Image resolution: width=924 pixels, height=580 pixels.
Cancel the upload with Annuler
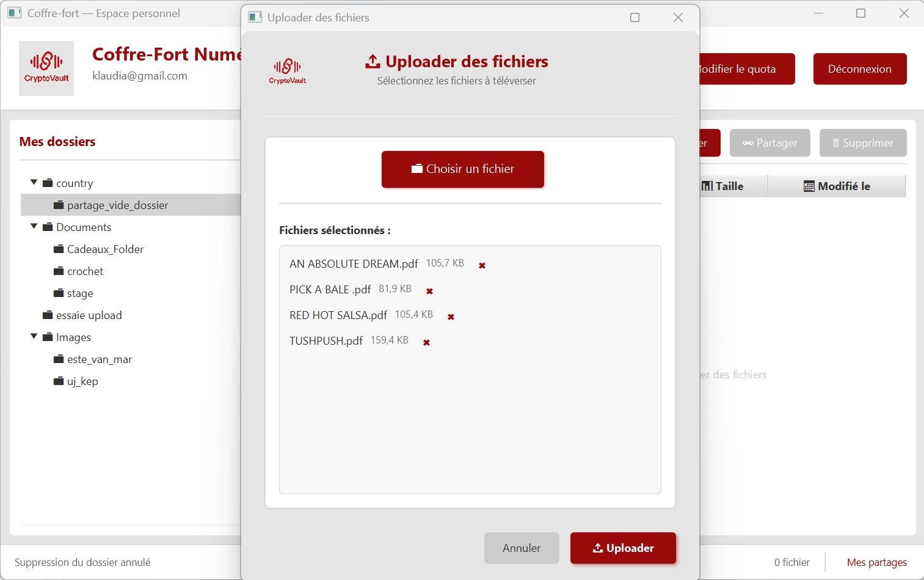522,548
